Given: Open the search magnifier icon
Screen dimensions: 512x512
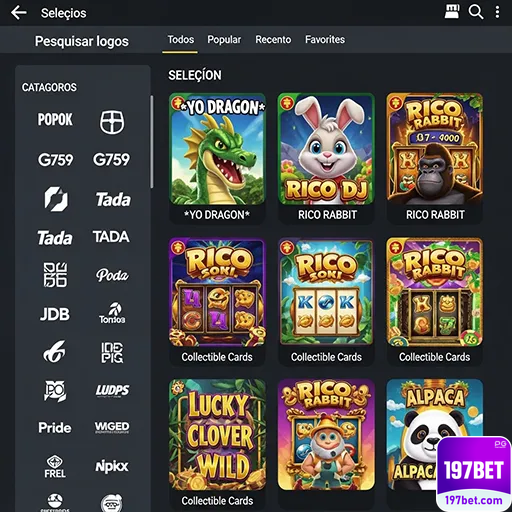Looking at the screenshot, I should (476, 12).
